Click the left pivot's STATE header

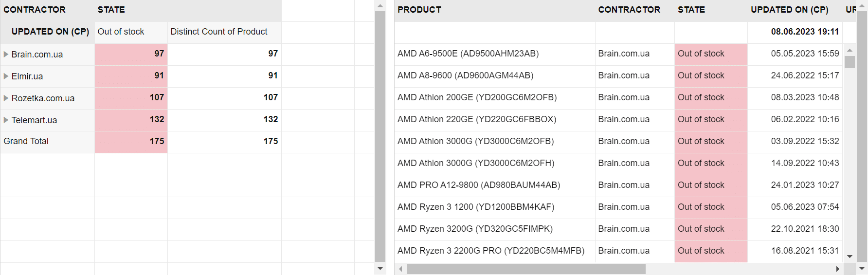(111, 10)
